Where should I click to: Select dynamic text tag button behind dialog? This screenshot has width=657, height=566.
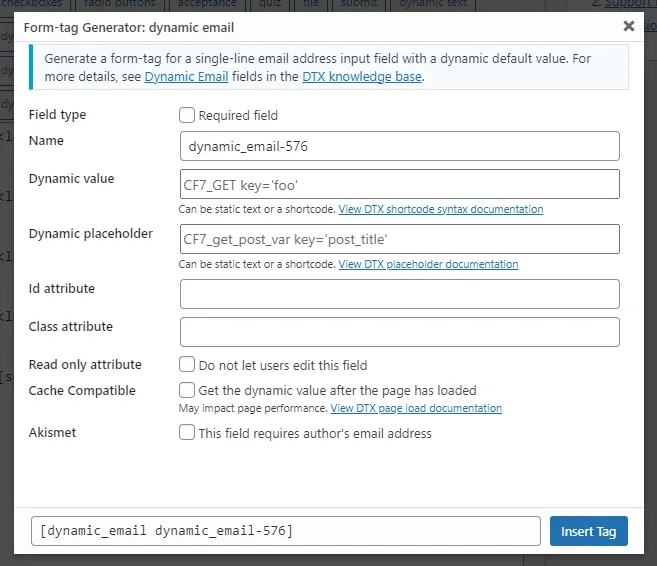coord(433,5)
